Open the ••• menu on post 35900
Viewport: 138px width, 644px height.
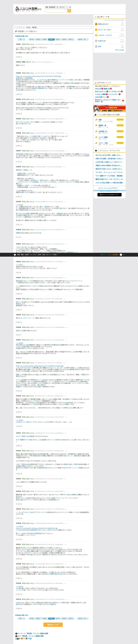click(x=66, y=417)
